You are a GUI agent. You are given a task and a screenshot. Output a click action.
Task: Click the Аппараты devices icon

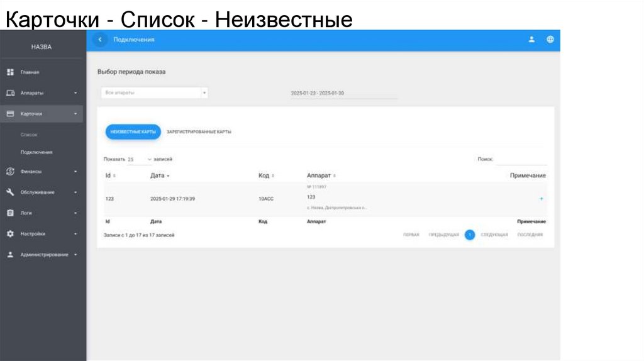[10, 93]
